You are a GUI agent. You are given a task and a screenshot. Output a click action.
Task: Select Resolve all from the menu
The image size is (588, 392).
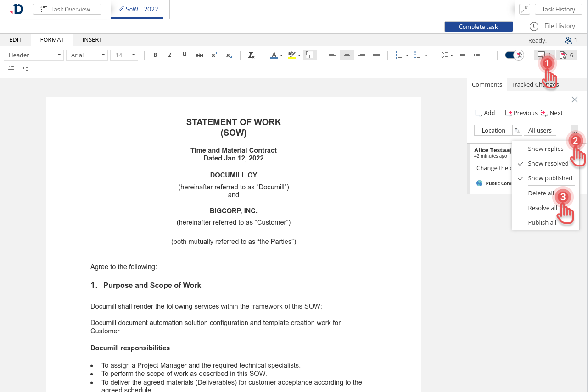coord(542,208)
